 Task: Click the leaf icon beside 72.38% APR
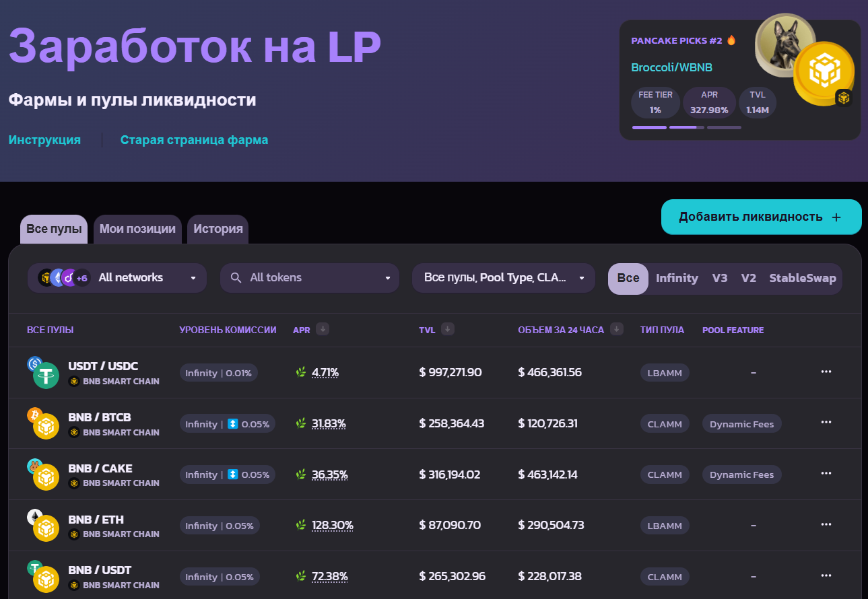(301, 577)
